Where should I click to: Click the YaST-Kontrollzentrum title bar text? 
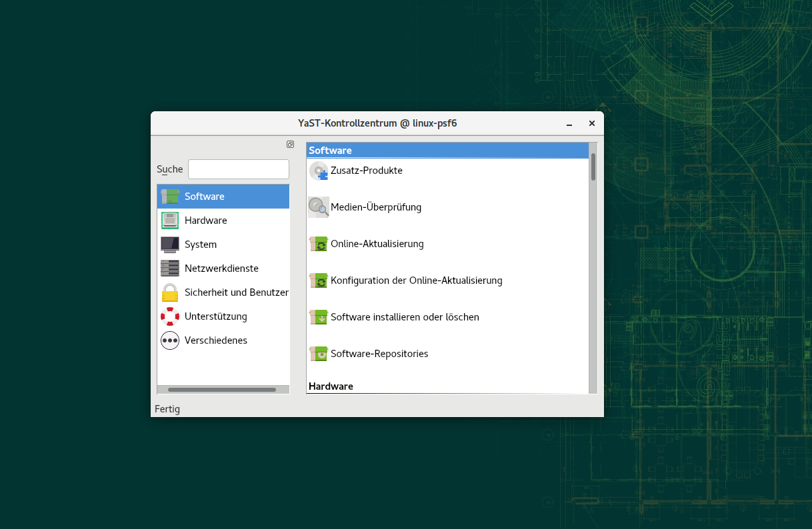coord(377,123)
